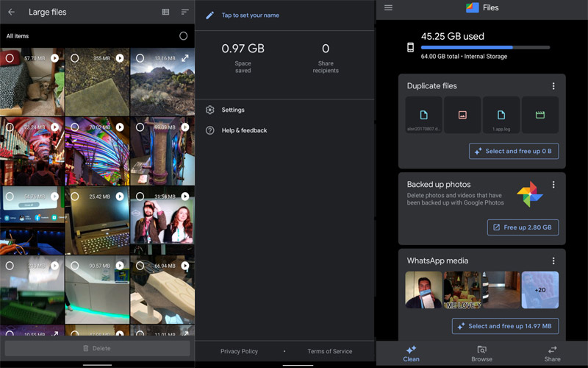
Task: Open Help & feedback
Action: [210, 130]
